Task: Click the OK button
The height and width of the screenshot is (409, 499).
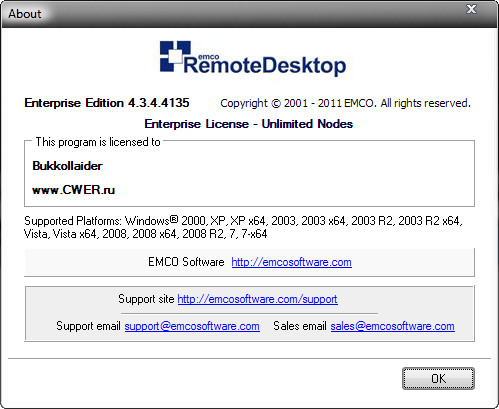Action: [438, 378]
